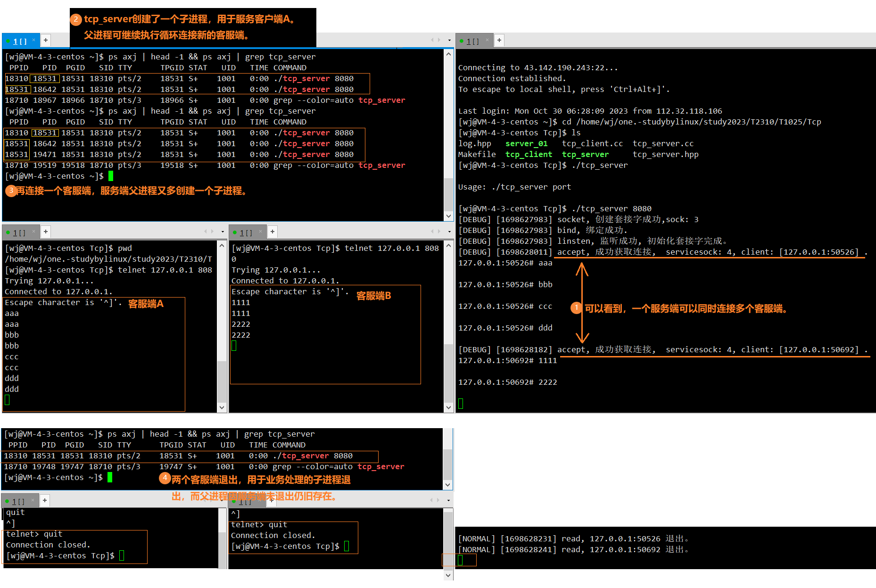The width and height of the screenshot is (876, 588).
Task: Next tab arrow above the pwd telnet terminal
Action: point(213,232)
